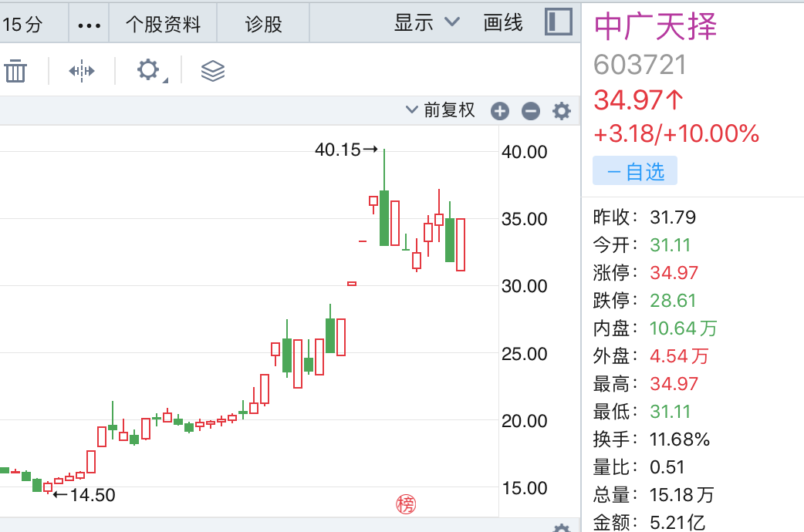
Task: Switch to the 15分 period tab
Action: [22, 24]
